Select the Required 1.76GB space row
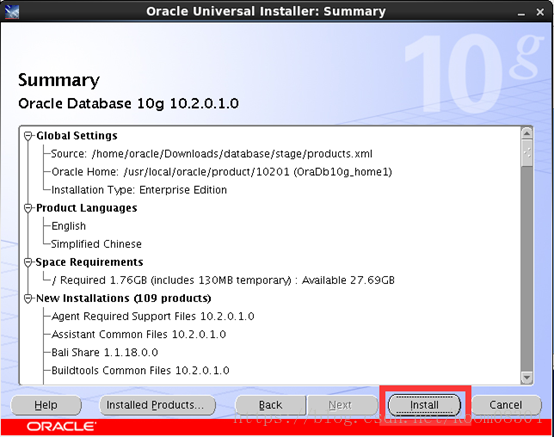Viewport: 554px width, 437px height. tap(223, 280)
